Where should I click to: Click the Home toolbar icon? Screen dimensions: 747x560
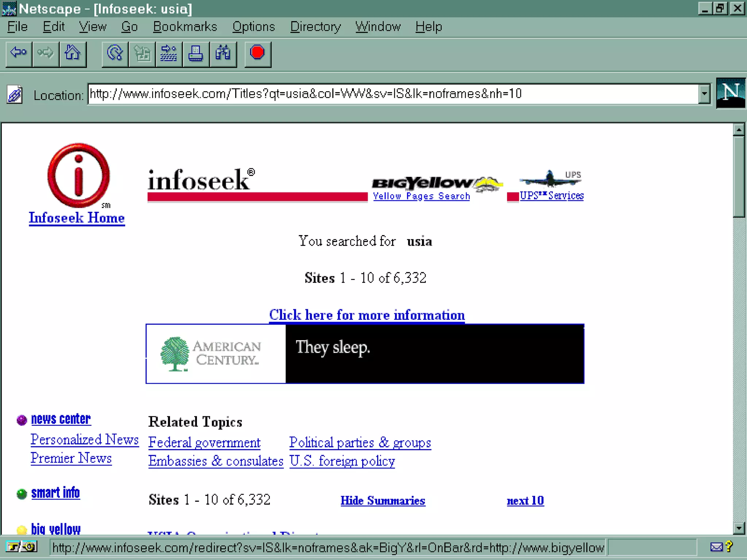point(73,54)
